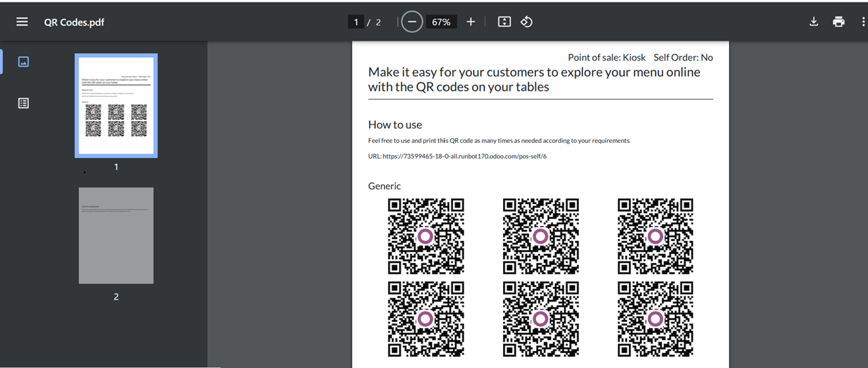Click the zoom in plus button
The image size is (868, 368).
coord(470,22)
